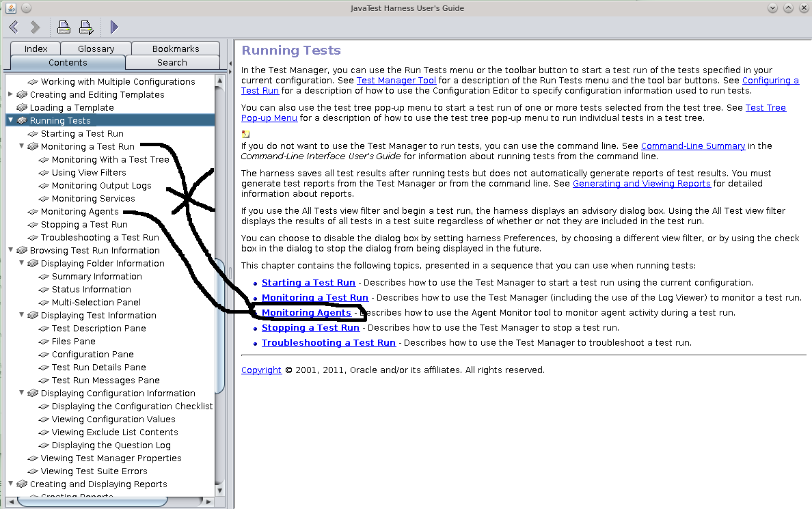Click the contents tree scrollbar up arrow
Viewport: 812px width, 509px height.
pyautogui.click(x=219, y=81)
